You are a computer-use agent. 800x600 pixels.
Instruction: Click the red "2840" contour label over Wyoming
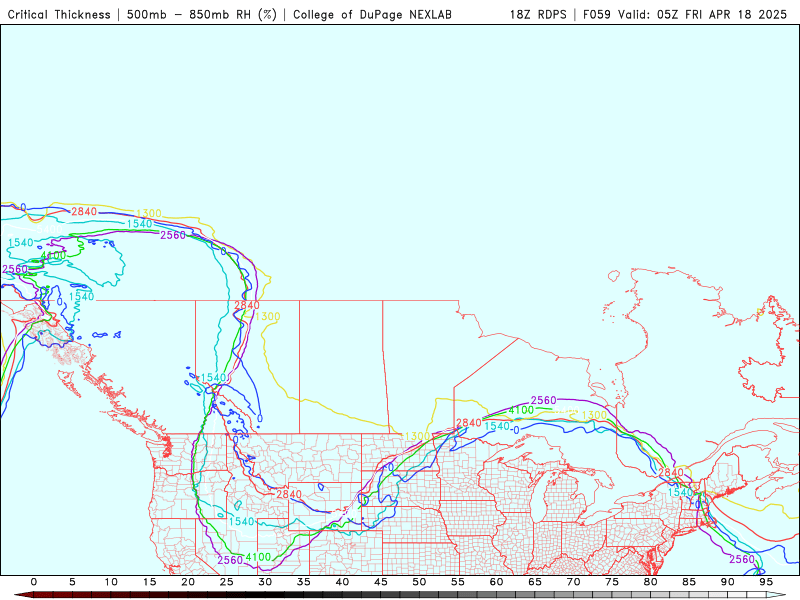pos(289,494)
